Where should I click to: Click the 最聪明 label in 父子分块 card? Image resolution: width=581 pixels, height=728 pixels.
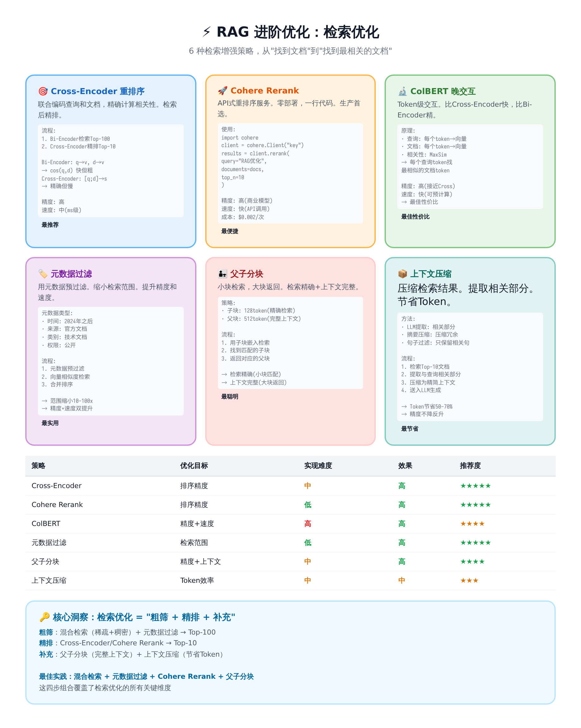click(230, 397)
